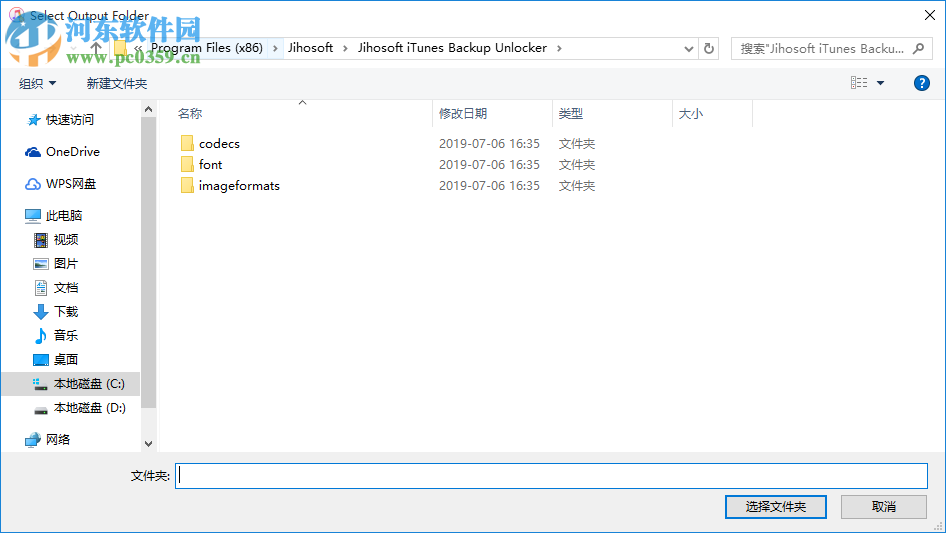Expand chevron after Jihosoft breadcrumb

pos(345,48)
